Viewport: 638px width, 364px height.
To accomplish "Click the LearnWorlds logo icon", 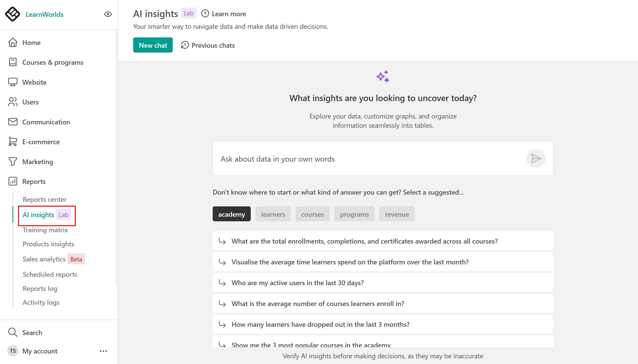I will coord(12,14).
